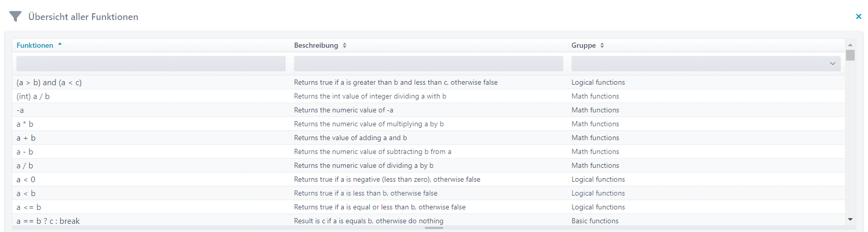
Task: Click the Funktionen filter input field
Action: coord(151,64)
